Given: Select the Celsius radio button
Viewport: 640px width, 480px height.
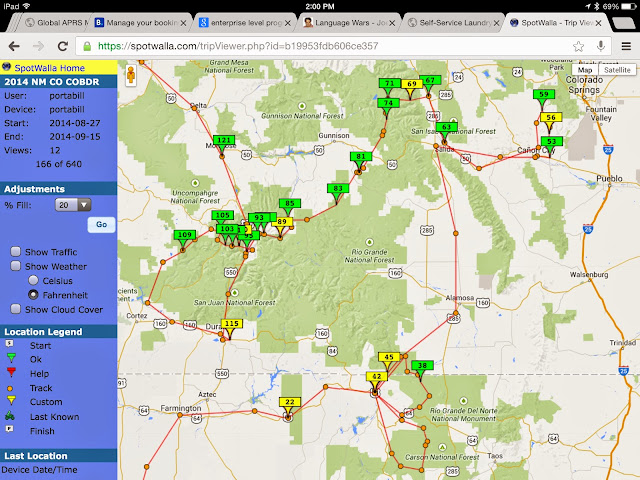Looking at the screenshot, I should coord(33,280).
